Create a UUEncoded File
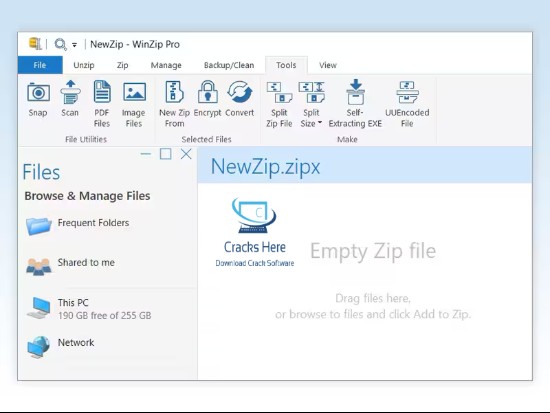Image resolution: width=550 pixels, height=413 pixels. click(x=407, y=104)
